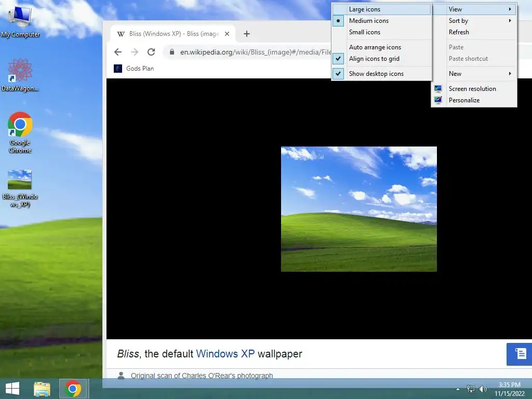Open the network tray icon

coord(471,389)
